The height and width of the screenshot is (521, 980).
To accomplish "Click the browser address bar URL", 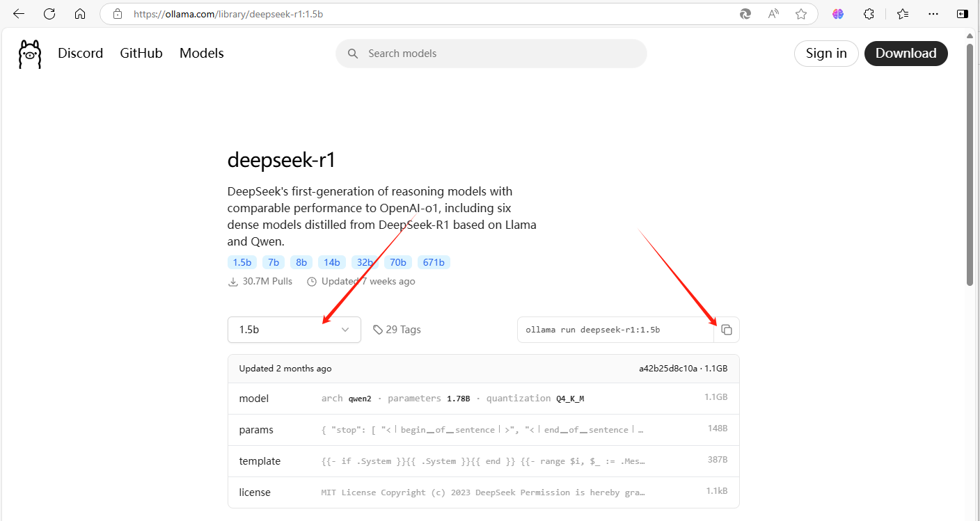I will click(228, 13).
